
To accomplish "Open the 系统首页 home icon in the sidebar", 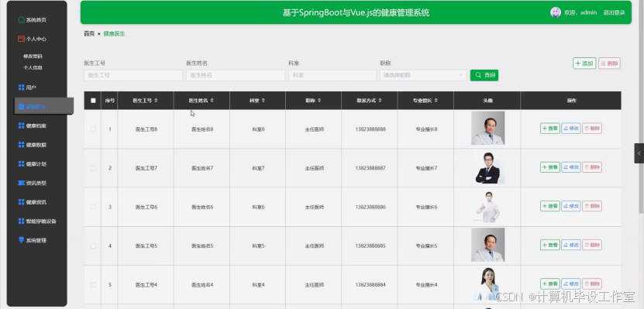I will (22, 19).
